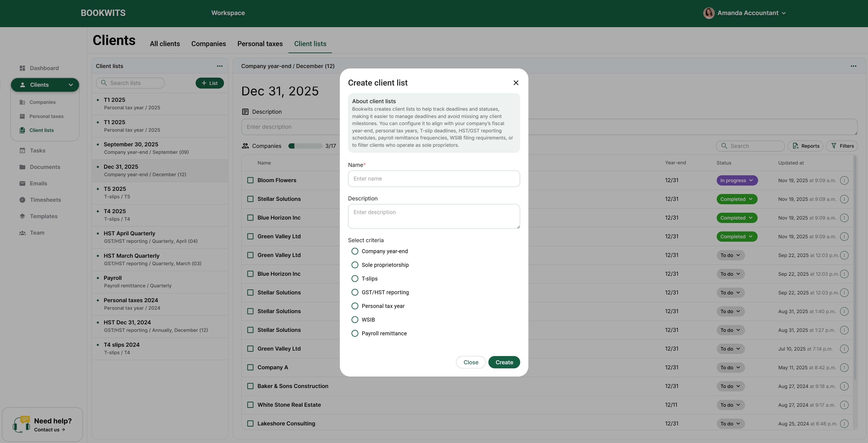Open Client lists panel three-dot menu
Image resolution: width=868 pixels, height=443 pixels.
click(219, 66)
